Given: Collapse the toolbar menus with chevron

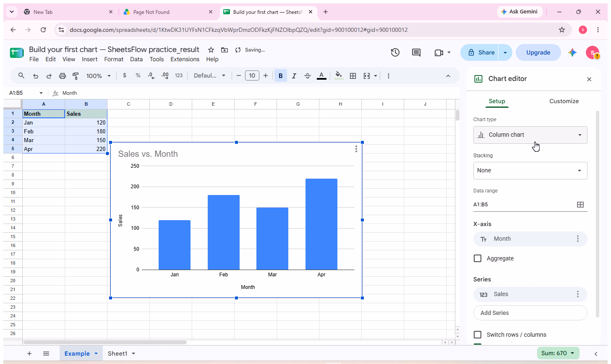Looking at the screenshot, I should point(448,76).
